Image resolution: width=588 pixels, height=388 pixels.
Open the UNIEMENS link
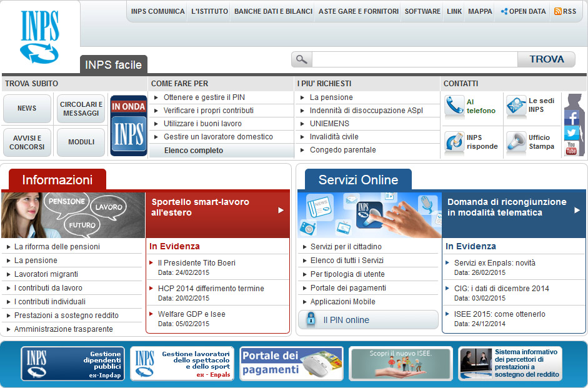(329, 124)
